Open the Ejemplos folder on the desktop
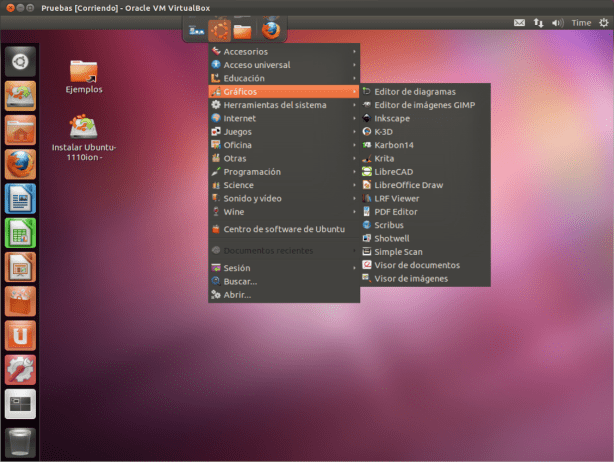The image size is (614, 462). click(84, 72)
